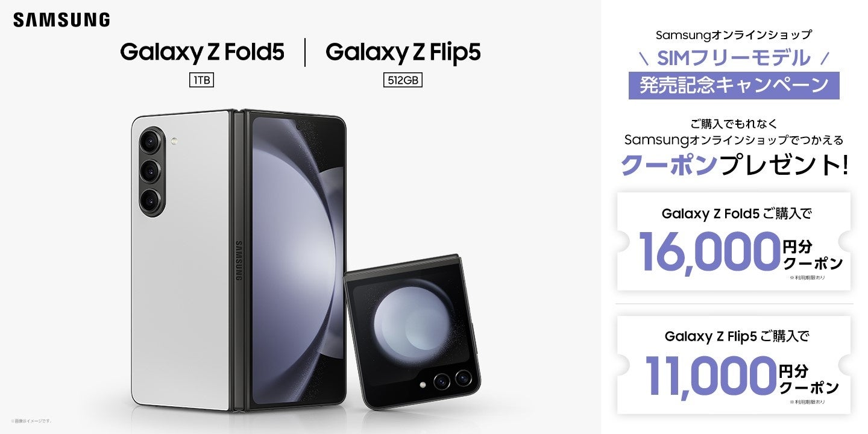Click the SIMフリーモデル headline

(x=733, y=58)
